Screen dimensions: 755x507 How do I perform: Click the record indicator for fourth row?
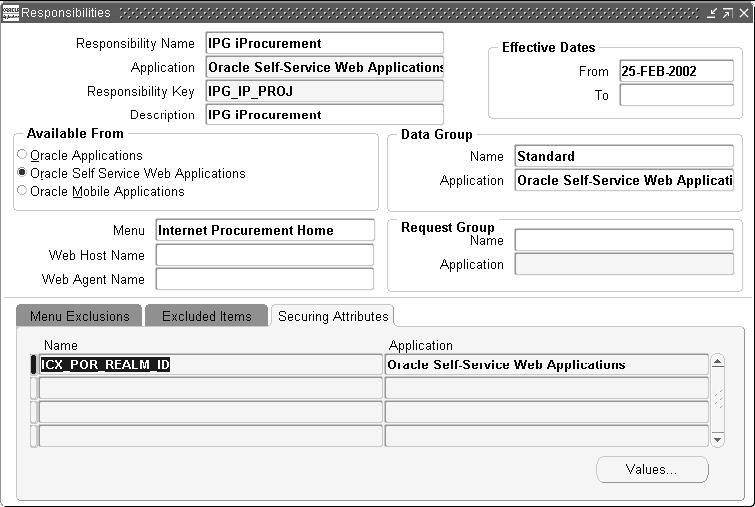tap(33, 436)
